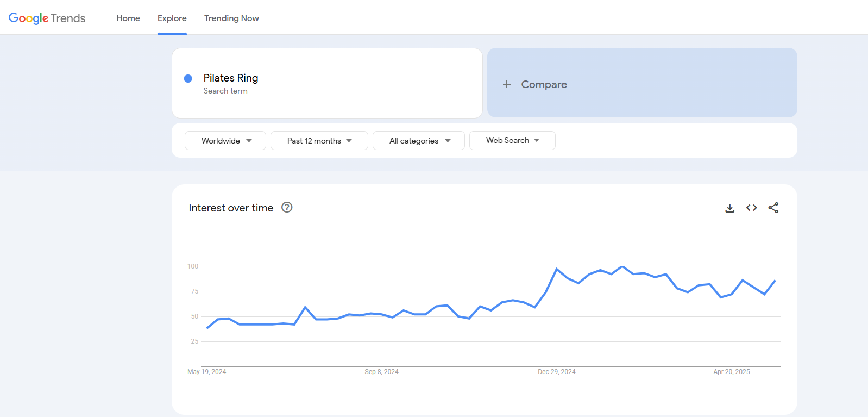Download the chart as CSV
This screenshot has width=868, height=417.
point(730,208)
